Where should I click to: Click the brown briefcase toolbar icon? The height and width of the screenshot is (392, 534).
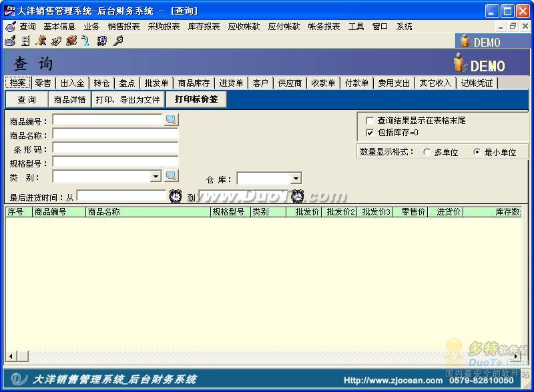click(71, 41)
